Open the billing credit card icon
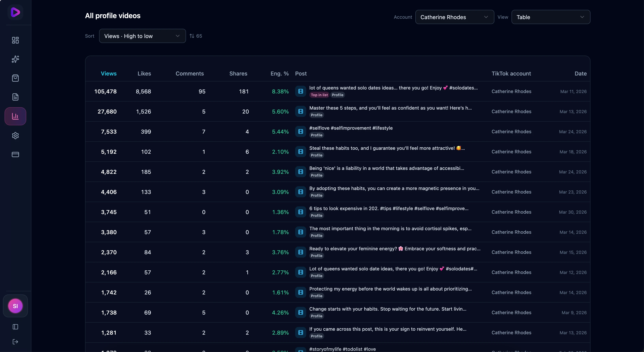Image resolution: width=644 pixels, height=352 pixels. pyautogui.click(x=15, y=155)
